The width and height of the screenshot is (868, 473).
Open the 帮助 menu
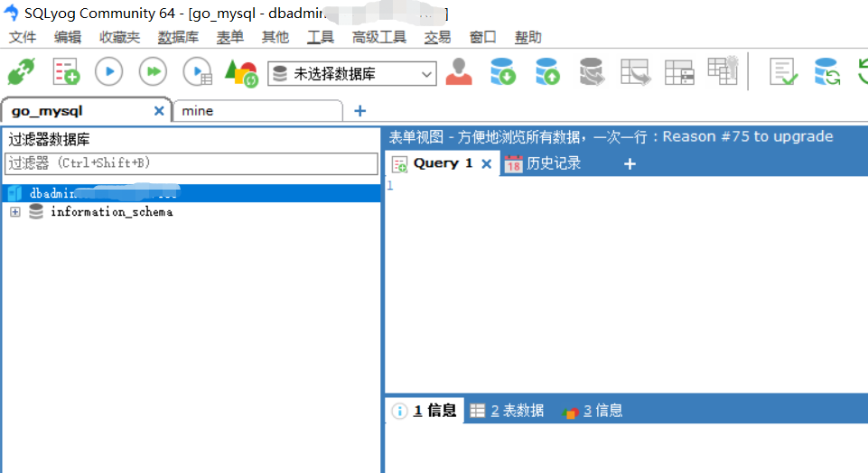coord(528,37)
